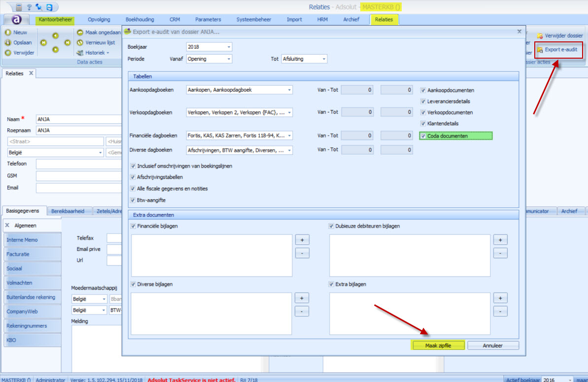Toggle the Afschrijvingstabellen checkbox

click(x=133, y=177)
